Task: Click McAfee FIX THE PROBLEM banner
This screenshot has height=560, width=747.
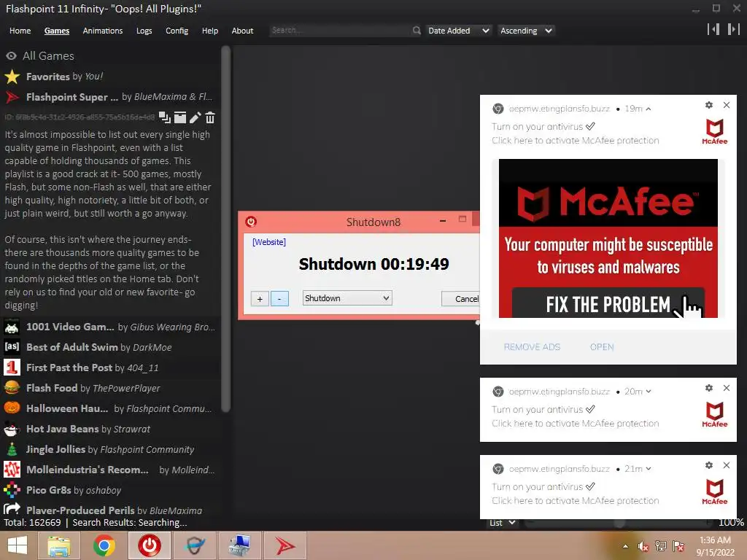Action: [x=608, y=238]
